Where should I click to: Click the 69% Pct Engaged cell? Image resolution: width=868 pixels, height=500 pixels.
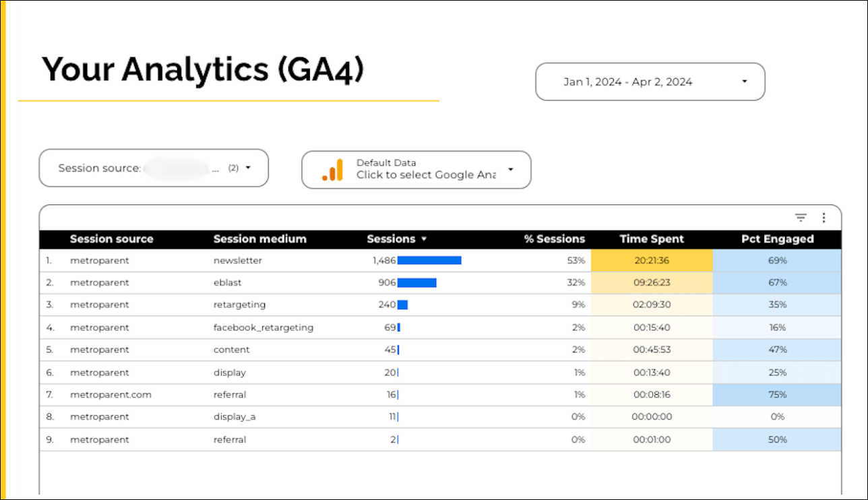778,260
